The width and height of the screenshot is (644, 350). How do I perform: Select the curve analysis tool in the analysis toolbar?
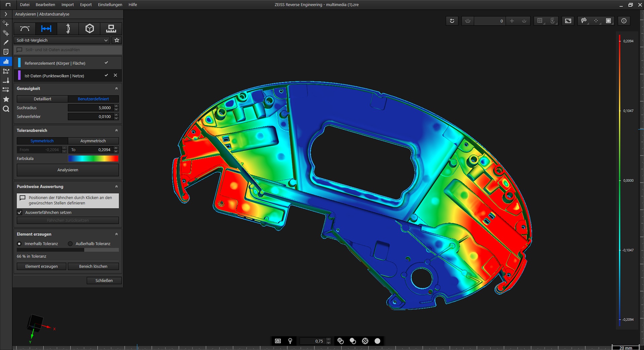(24, 29)
